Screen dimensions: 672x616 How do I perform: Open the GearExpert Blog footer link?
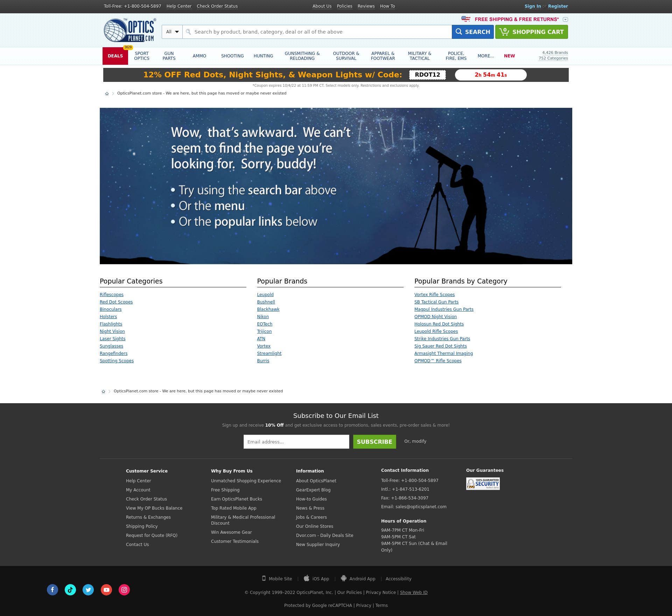(313, 490)
